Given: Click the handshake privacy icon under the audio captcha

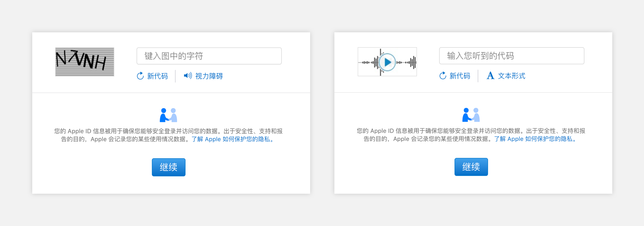Looking at the screenshot, I should point(471,115).
